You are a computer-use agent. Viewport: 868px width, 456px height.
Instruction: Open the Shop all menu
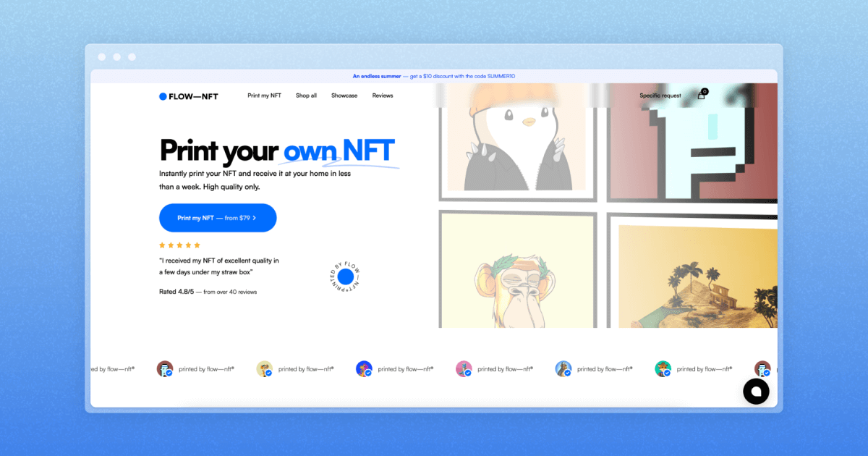pyautogui.click(x=306, y=96)
